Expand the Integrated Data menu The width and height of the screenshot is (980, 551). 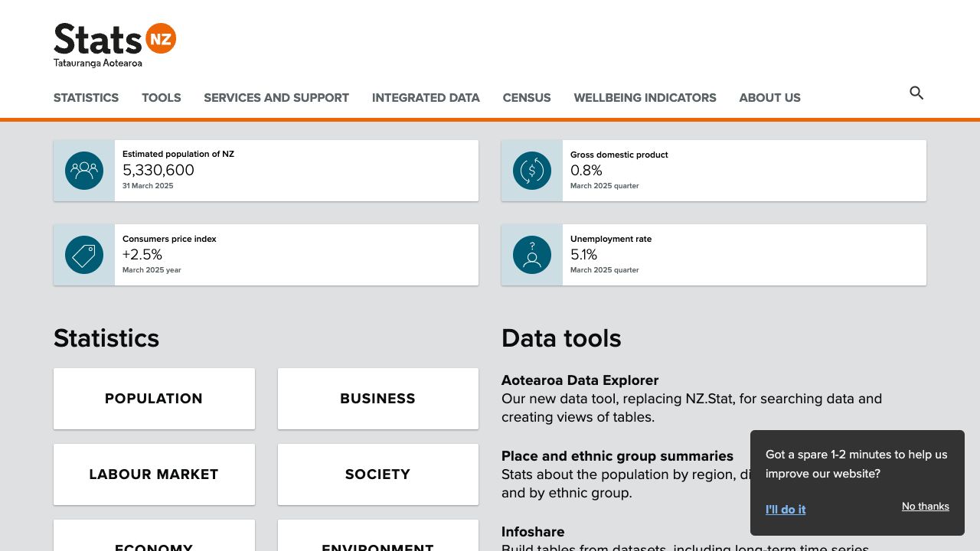coord(426,98)
